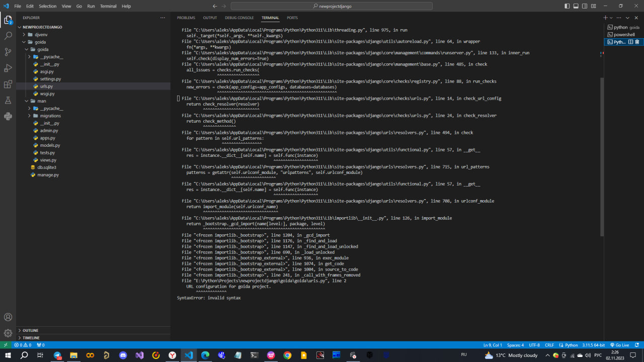Click the terminal vertical scrollbar
Image resolution: width=644 pixels, height=362 pixels.
602,157
